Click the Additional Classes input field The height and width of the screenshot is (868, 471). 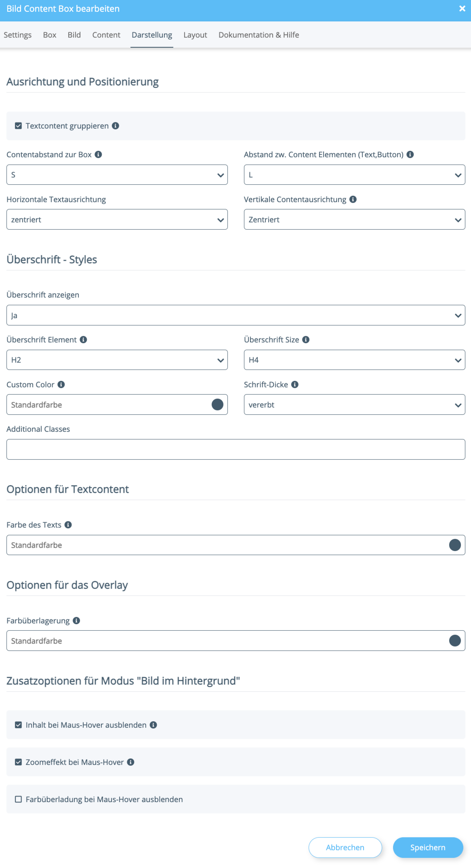[x=235, y=449]
